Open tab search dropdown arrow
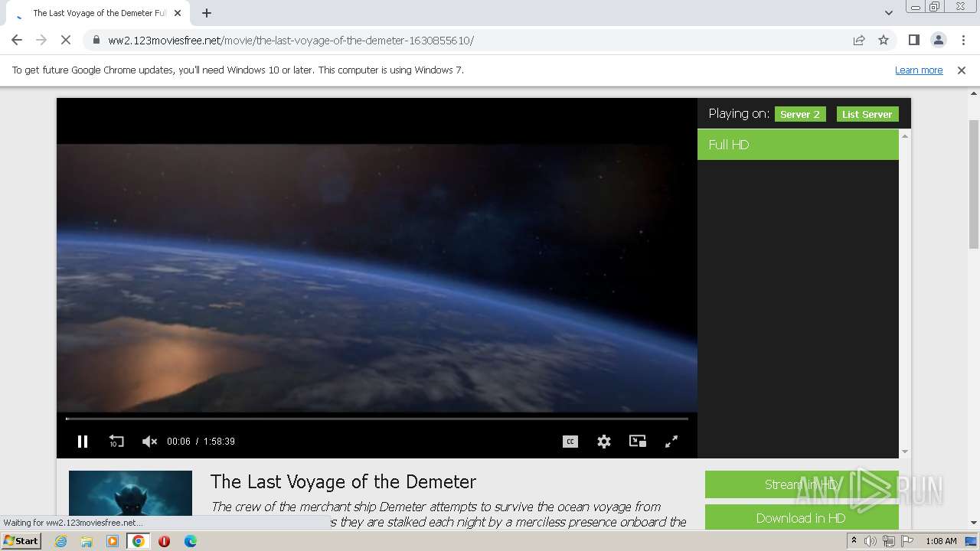The width and height of the screenshot is (980, 551). (889, 13)
